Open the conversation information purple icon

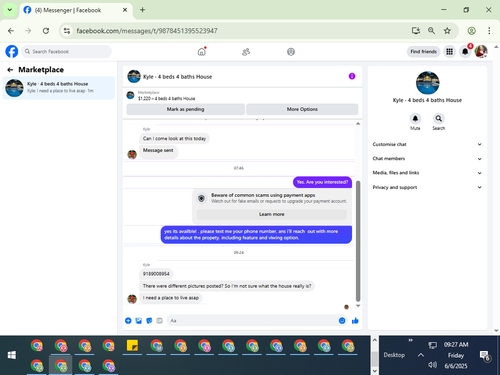(x=352, y=76)
